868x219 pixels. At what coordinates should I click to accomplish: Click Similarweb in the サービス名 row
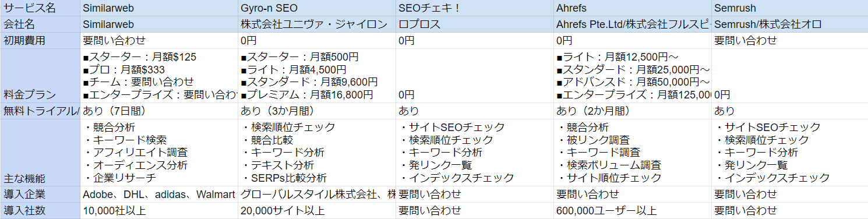tap(160, 9)
